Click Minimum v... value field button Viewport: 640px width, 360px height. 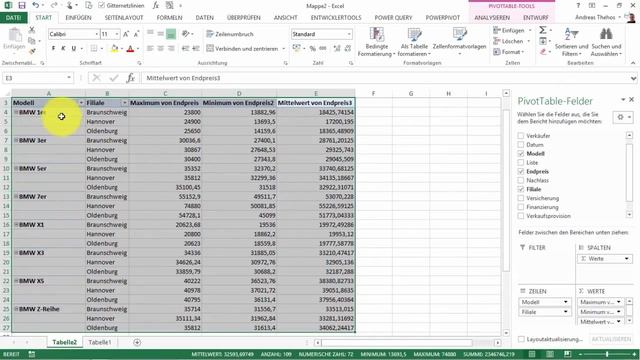tap(600, 312)
